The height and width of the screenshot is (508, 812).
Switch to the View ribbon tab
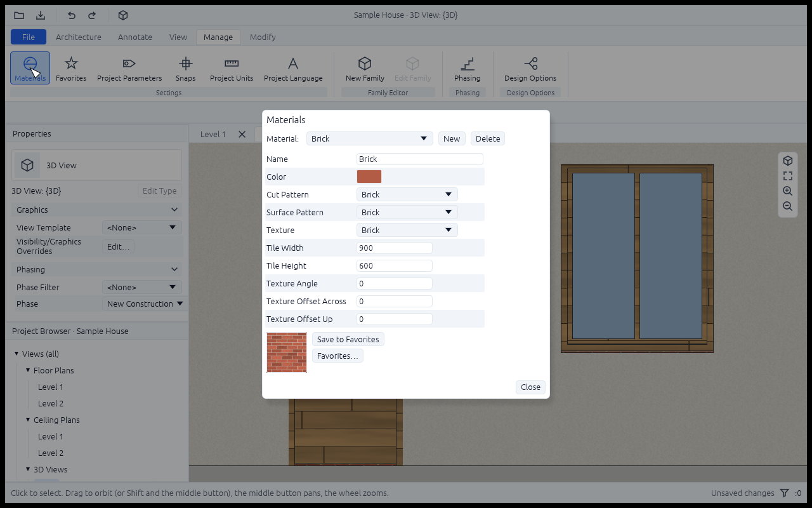click(178, 37)
